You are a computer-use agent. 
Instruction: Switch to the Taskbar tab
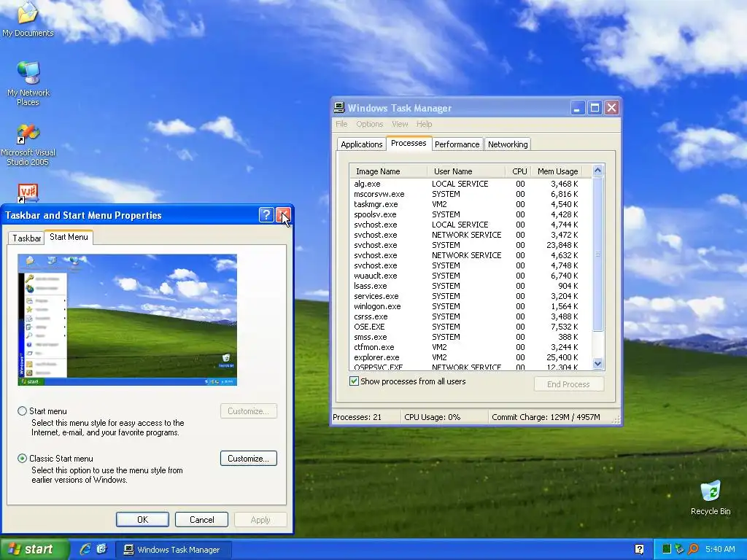click(26, 238)
